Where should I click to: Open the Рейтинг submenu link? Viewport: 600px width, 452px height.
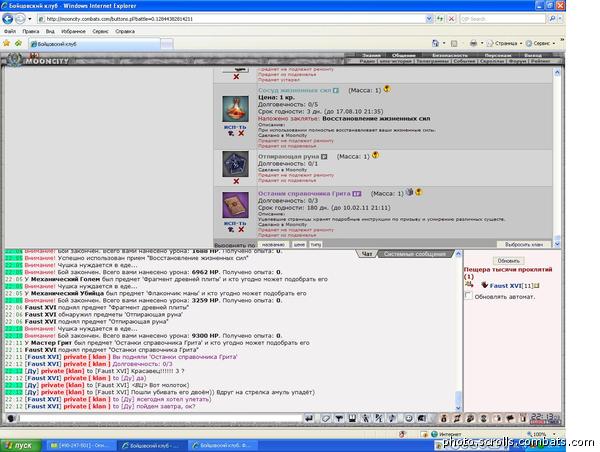[x=540, y=61]
